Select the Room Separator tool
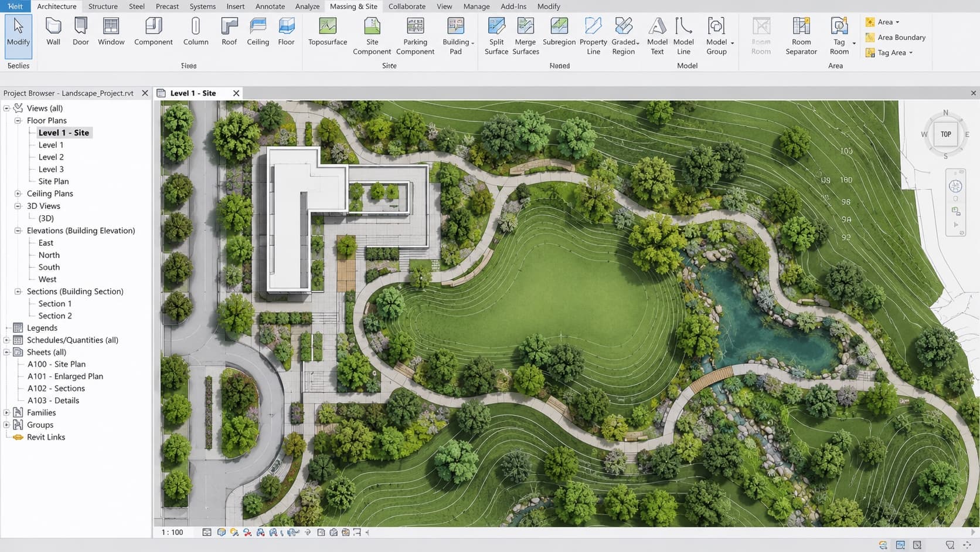This screenshot has width=980, height=552. tap(801, 36)
